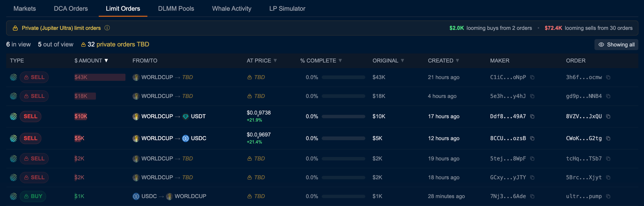Click the Jupiter icon in the $43K row
The width and height of the screenshot is (644, 206).
(13, 77)
